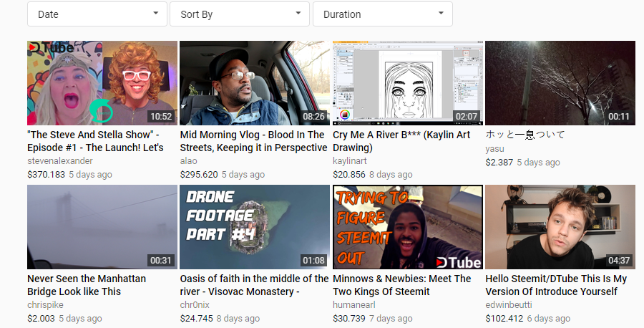
Task: Click the $370.183 payout value
Action: click(x=46, y=174)
